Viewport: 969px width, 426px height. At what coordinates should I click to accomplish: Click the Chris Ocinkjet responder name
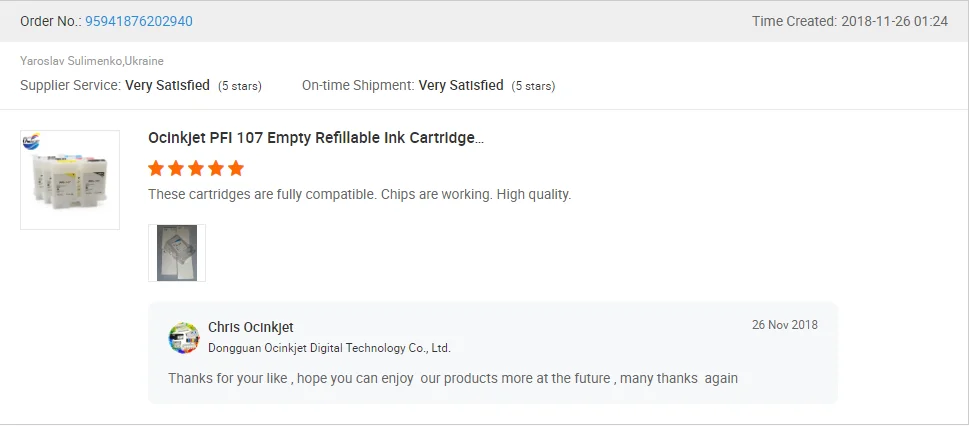point(250,328)
